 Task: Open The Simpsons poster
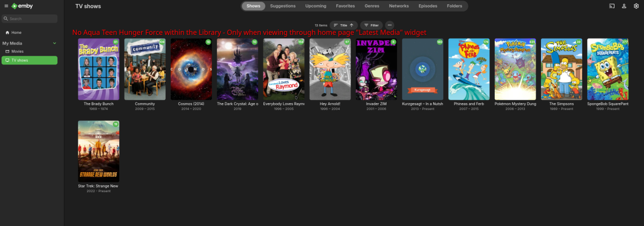(561, 69)
